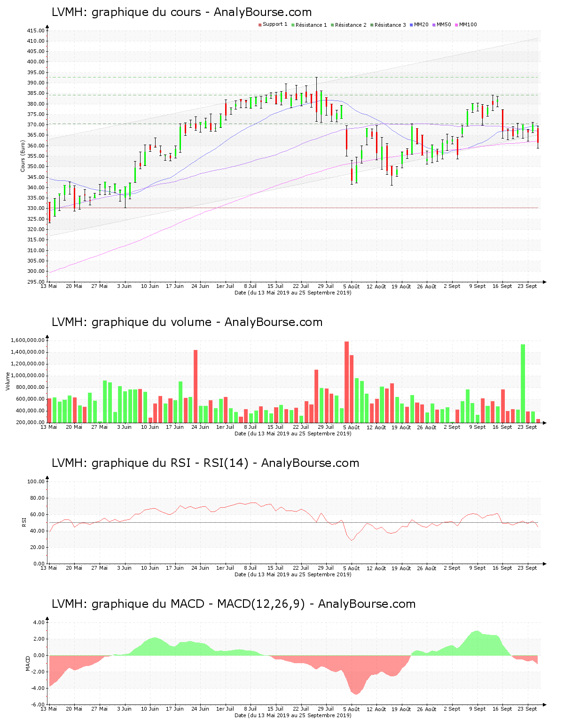564x728 pixels.
Task: Click the Résistance 1 legend swatch
Action: click(293, 25)
